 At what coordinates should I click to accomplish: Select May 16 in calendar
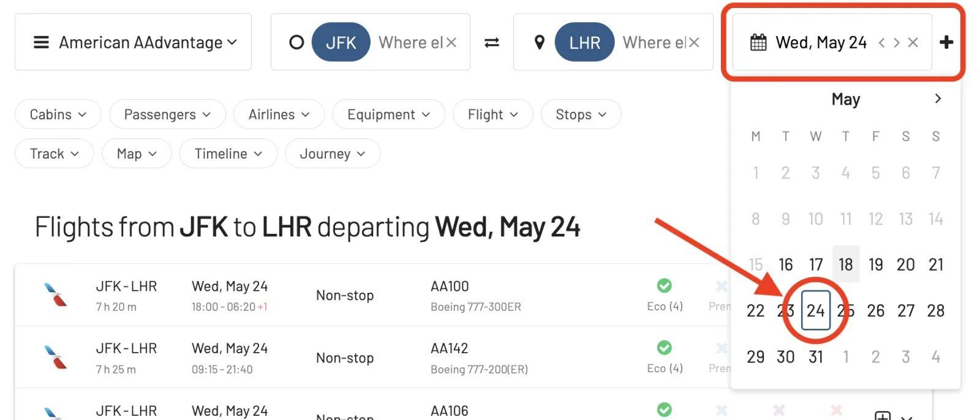786,264
